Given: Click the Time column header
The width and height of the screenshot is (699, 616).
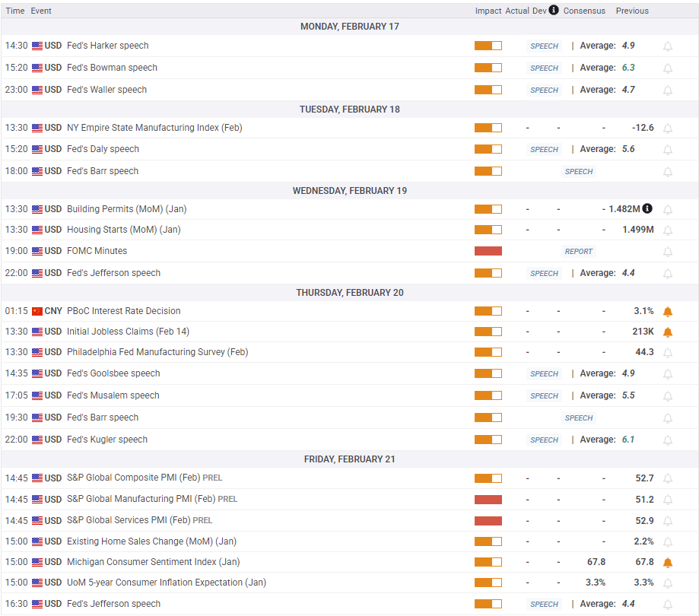Looking at the screenshot, I should coord(15,11).
